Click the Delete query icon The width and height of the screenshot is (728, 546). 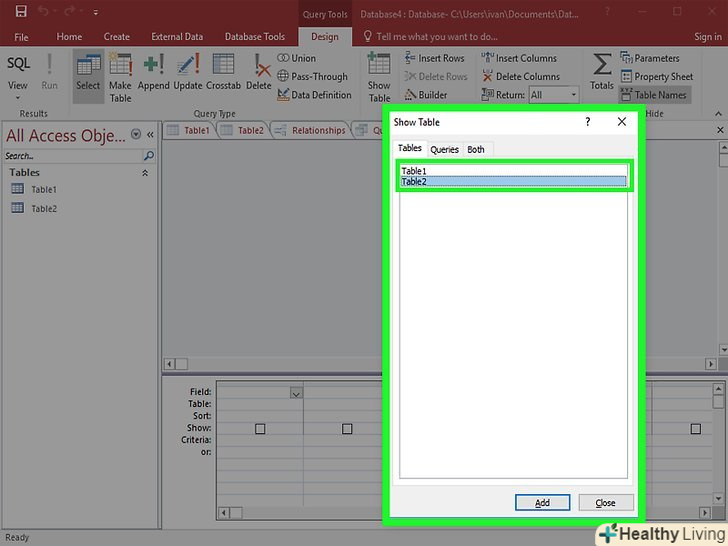click(x=259, y=67)
